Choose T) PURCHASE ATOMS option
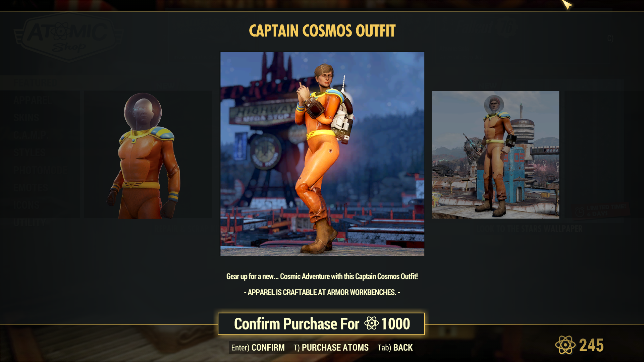 pos(331,348)
